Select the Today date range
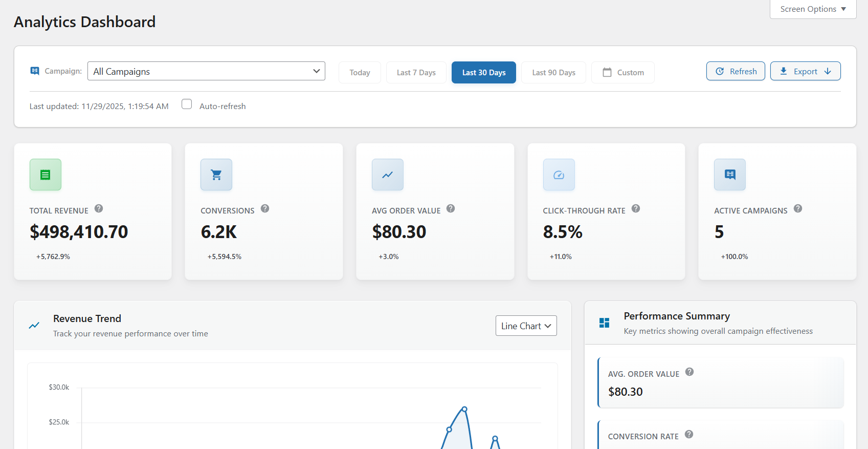This screenshot has width=868, height=449. pyautogui.click(x=360, y=72)
